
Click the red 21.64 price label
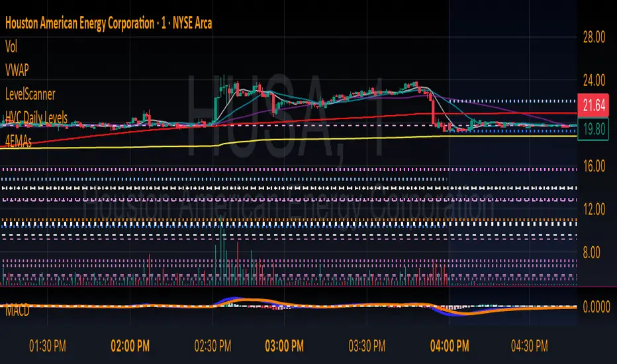pos(593,105)
